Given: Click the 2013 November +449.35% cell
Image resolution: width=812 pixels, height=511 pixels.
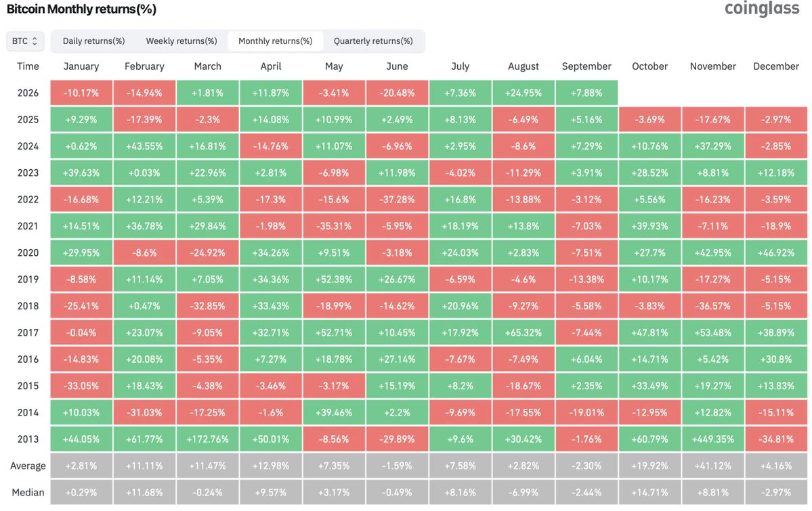Looking at the screenshot, I should [712, 439].
